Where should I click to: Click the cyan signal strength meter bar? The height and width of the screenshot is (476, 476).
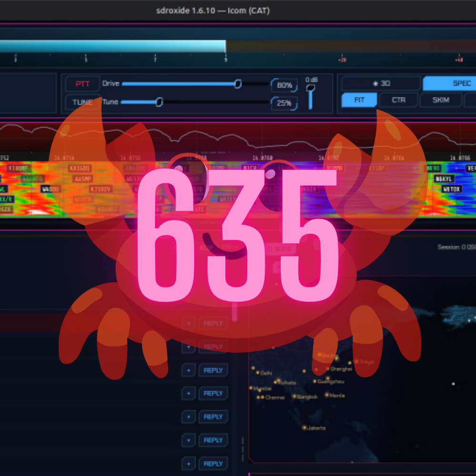pyautogui.click(x=113, y=47)
